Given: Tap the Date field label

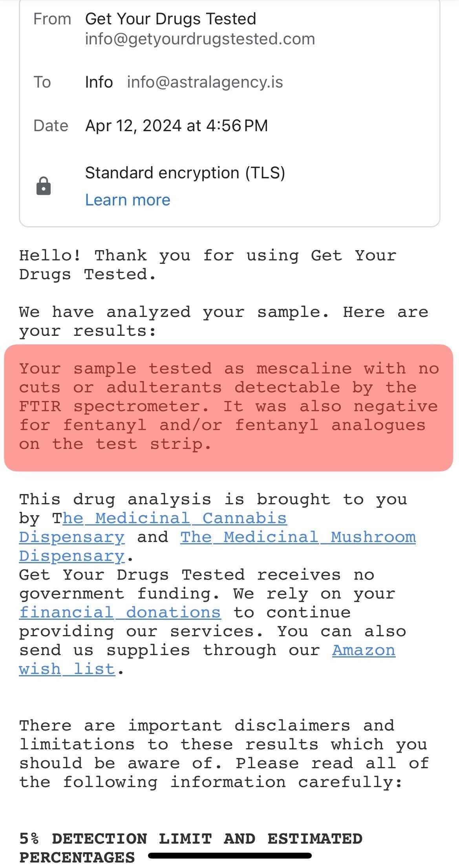Looking at the screenshot, I should pos(51,126).
